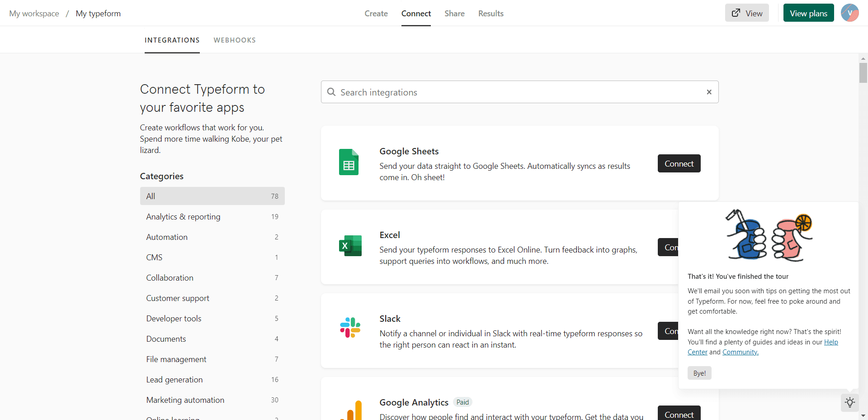Click the View button with external-link icon
The width and height of the screenshot is (868, 420).
click(747, 13)
